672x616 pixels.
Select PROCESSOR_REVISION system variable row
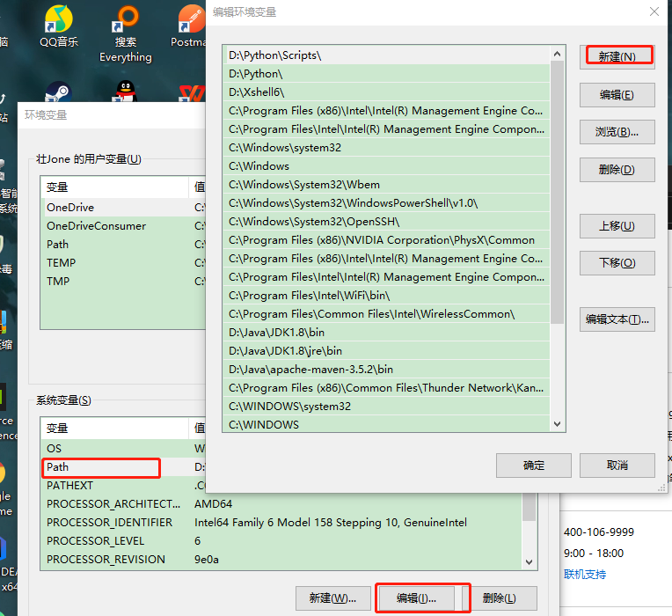[x=282, y=560]
